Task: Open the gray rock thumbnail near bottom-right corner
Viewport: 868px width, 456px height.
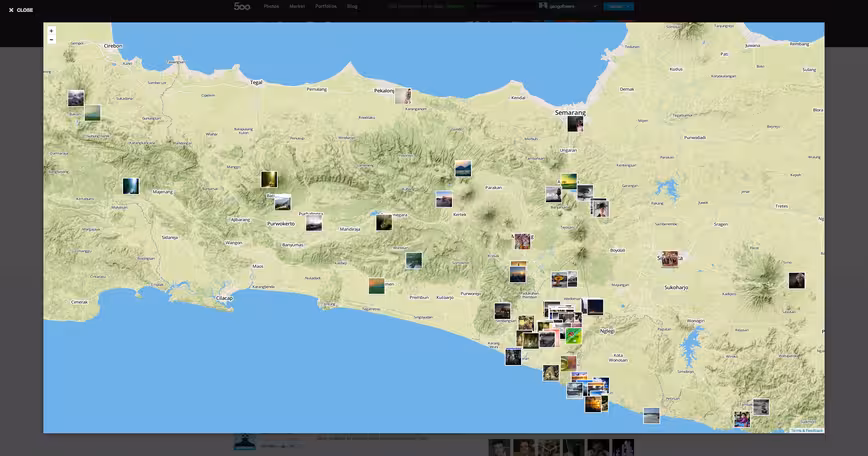Action: tap(761, 407)
